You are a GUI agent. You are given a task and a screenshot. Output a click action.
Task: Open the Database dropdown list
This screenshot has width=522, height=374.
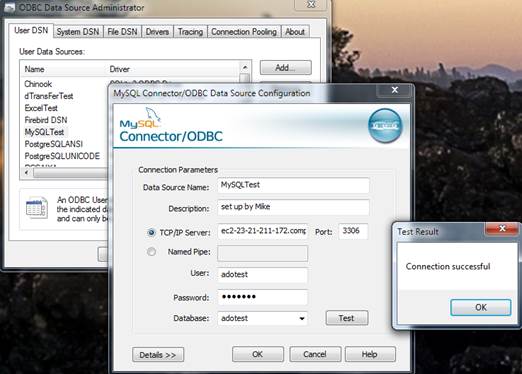(x=302, y=318)
